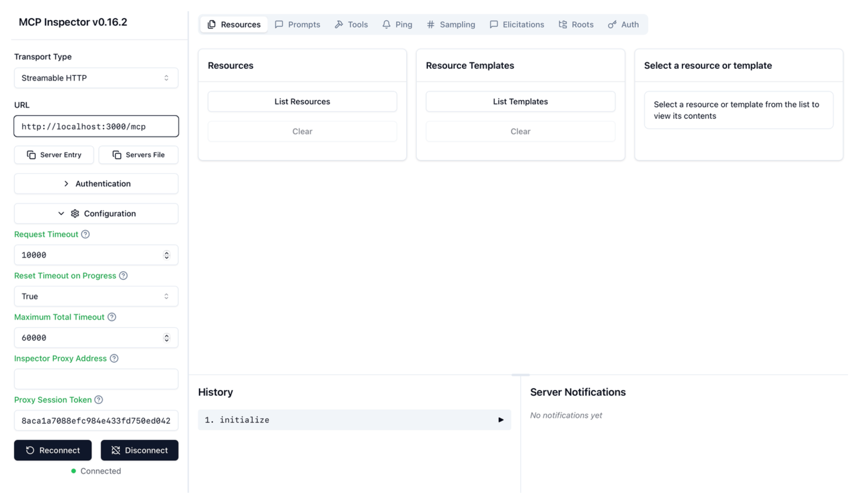Image resolution: width=859 pixels, height=504 pixels.
Task: Copy Servers File to clipboard
Action: [138, 155]
